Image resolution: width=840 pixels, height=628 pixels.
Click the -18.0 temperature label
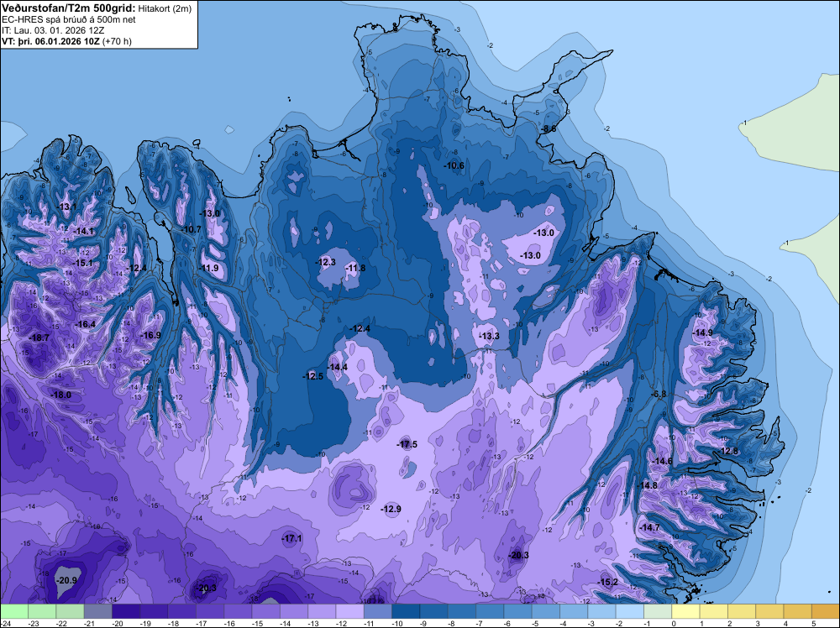[x=60, y=395]
